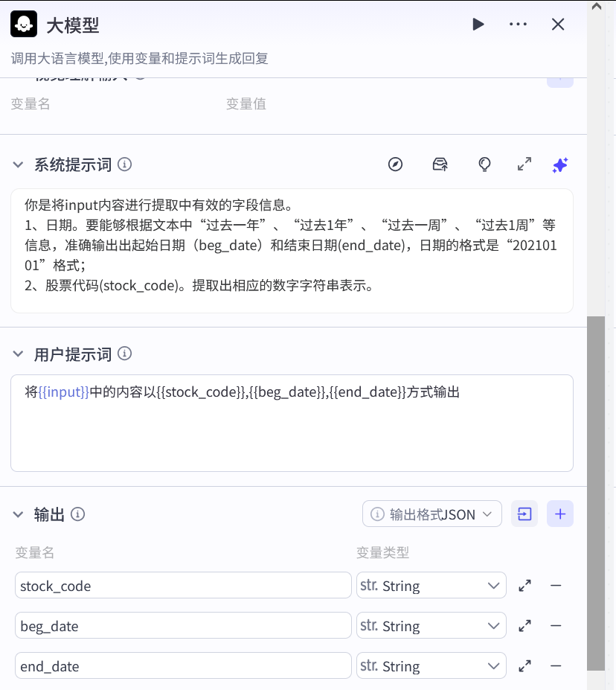Viewport: 616px width, 690px height.
Task: Open the more options ellipsis menu
Action: pos(518,24)
